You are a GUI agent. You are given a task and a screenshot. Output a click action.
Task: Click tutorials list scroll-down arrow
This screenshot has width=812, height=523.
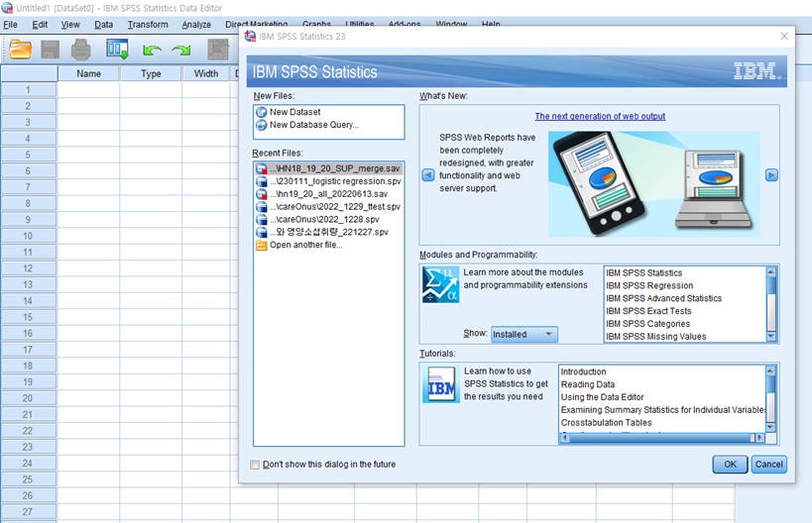(770, 427)
